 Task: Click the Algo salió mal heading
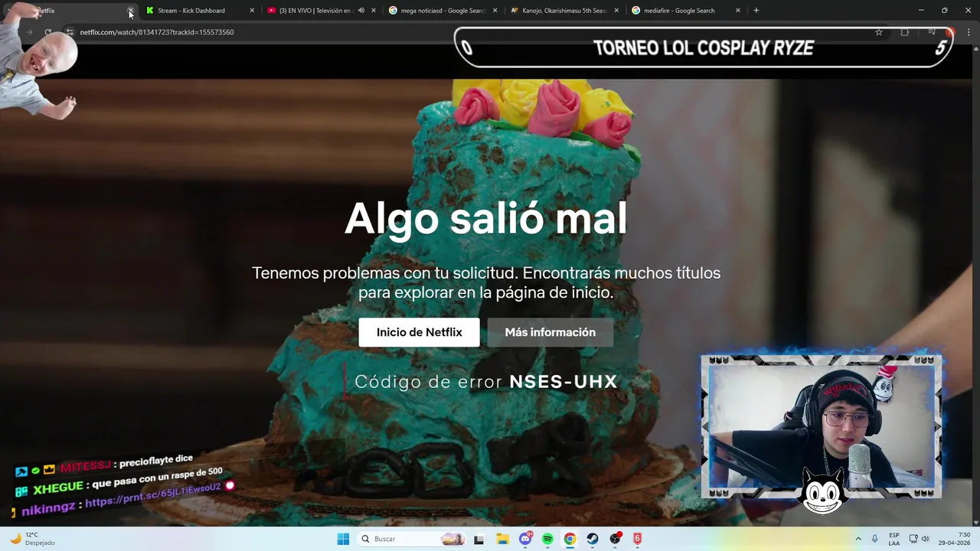(486, 218)
